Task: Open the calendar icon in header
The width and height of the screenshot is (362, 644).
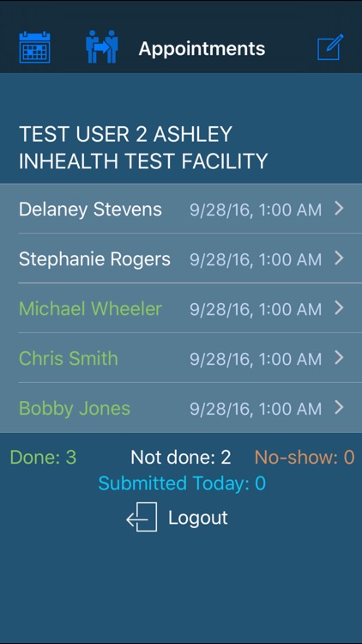Action: [x=35, y=47]
